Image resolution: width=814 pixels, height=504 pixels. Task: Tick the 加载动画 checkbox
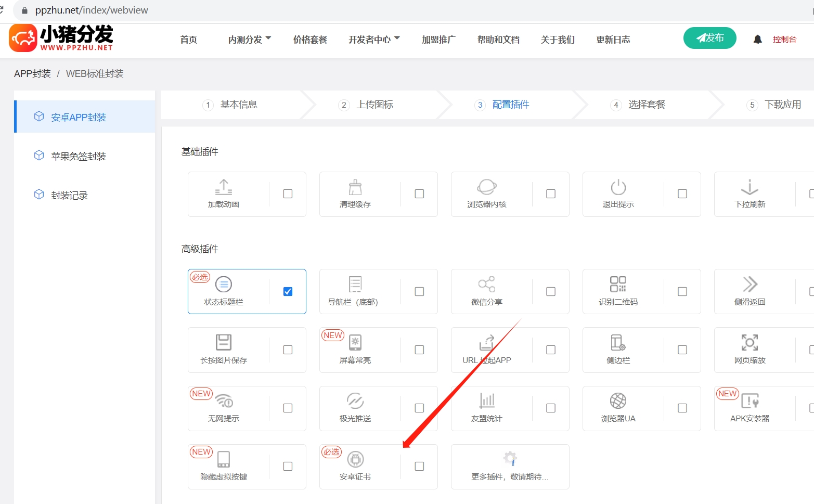[288, 194]
